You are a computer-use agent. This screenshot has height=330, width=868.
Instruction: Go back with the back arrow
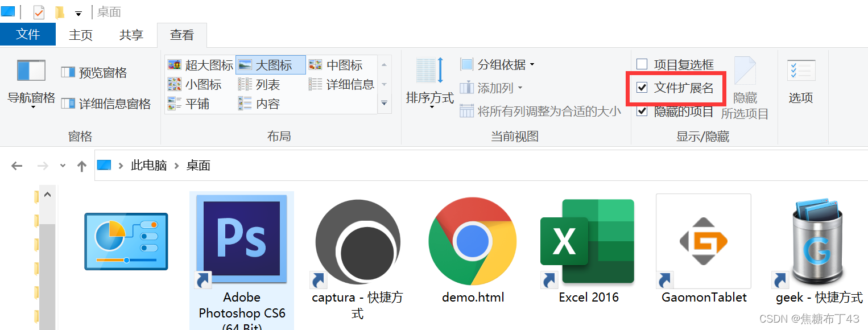16,166
